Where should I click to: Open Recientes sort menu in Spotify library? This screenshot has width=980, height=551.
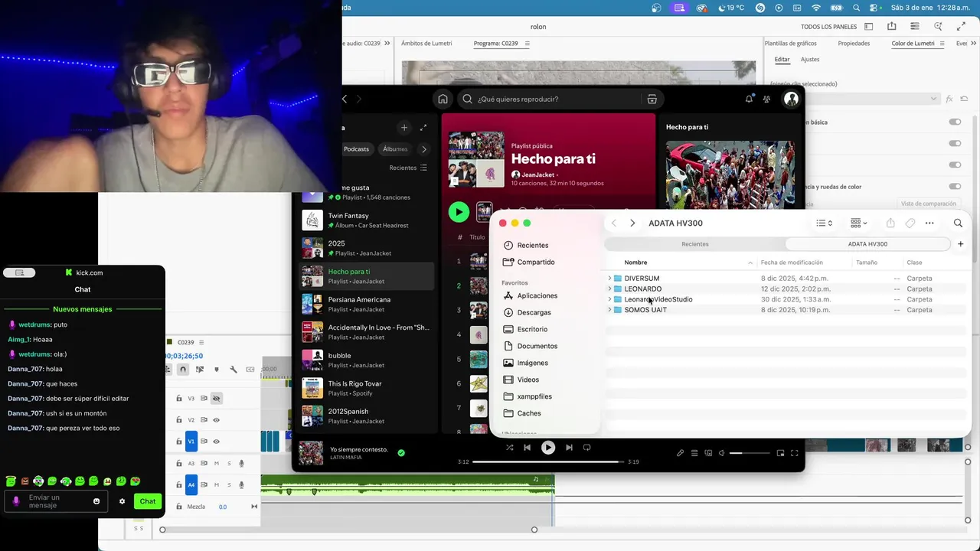tap(408, 168)
